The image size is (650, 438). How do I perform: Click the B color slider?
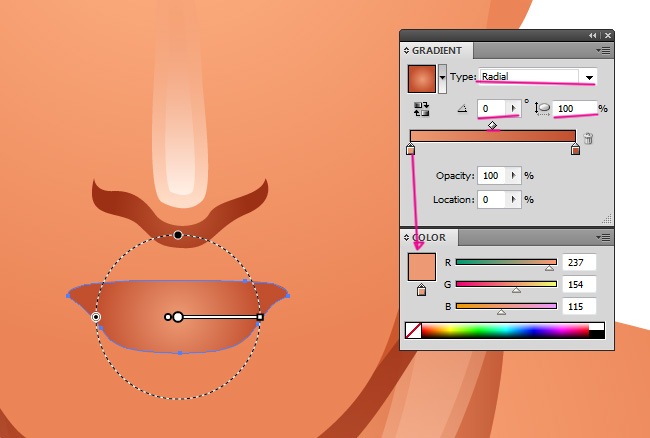tap(506, 306)
